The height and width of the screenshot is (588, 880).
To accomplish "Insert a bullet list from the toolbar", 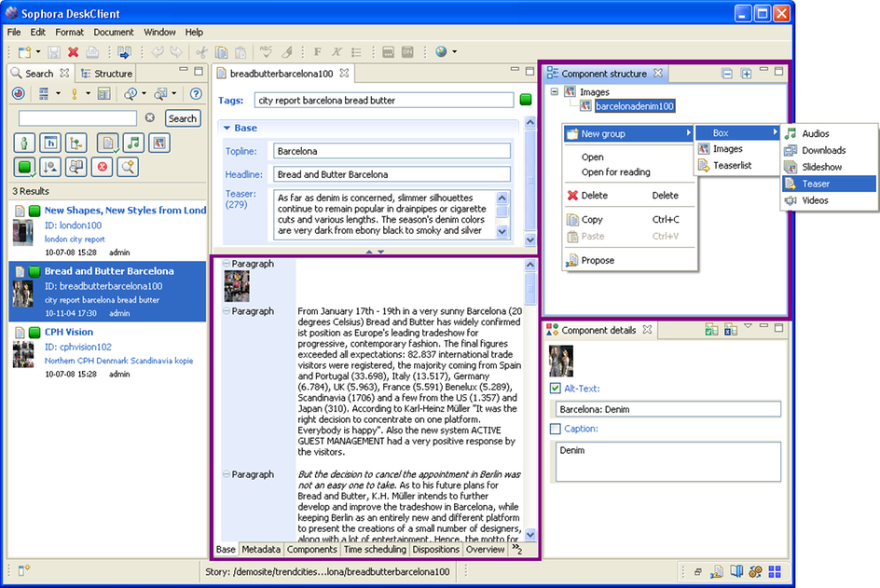I will [x=356, y=52].
